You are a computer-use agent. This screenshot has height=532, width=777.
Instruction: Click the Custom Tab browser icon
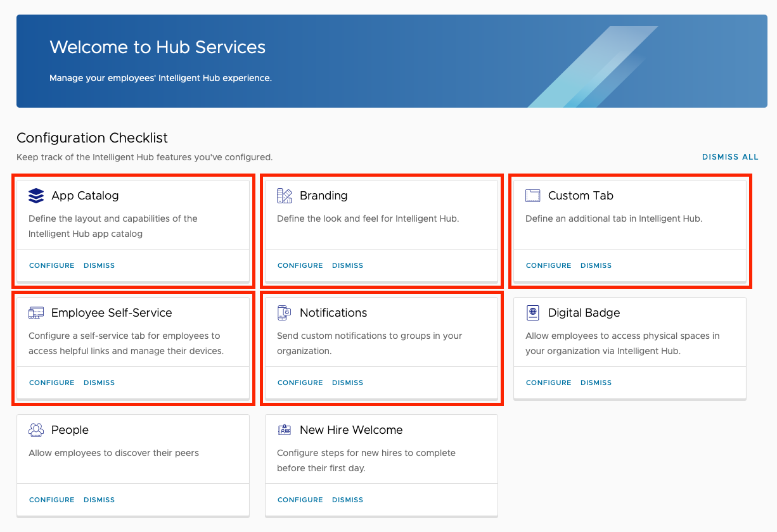click(533, 196)
